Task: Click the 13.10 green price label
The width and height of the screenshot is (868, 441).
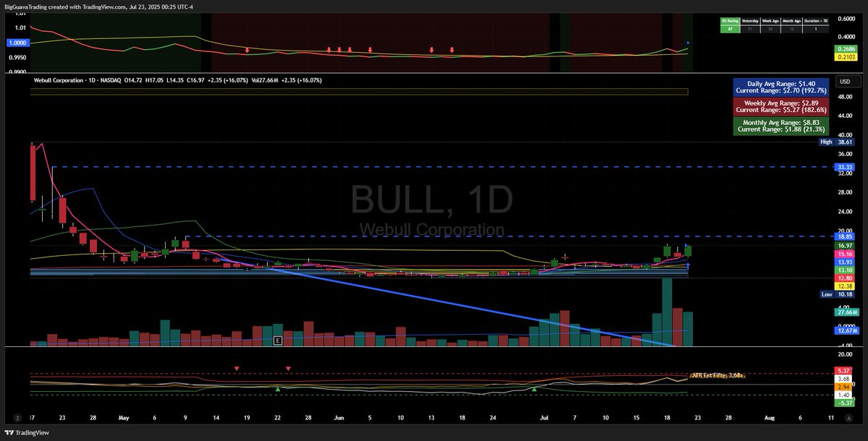Action: tap(846, 270)
